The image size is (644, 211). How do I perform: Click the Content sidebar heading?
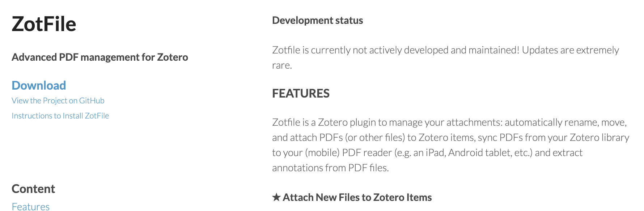pyautogui.click(x=33, y=189)
